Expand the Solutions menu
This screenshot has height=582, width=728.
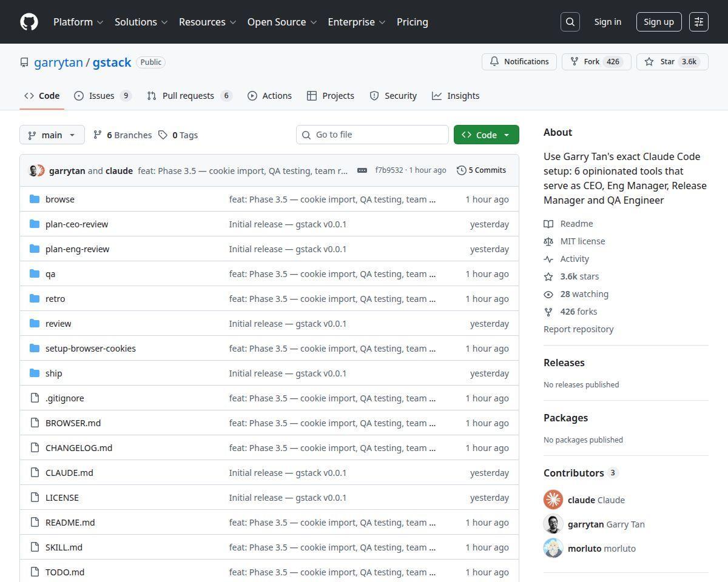tap(141, 22)
